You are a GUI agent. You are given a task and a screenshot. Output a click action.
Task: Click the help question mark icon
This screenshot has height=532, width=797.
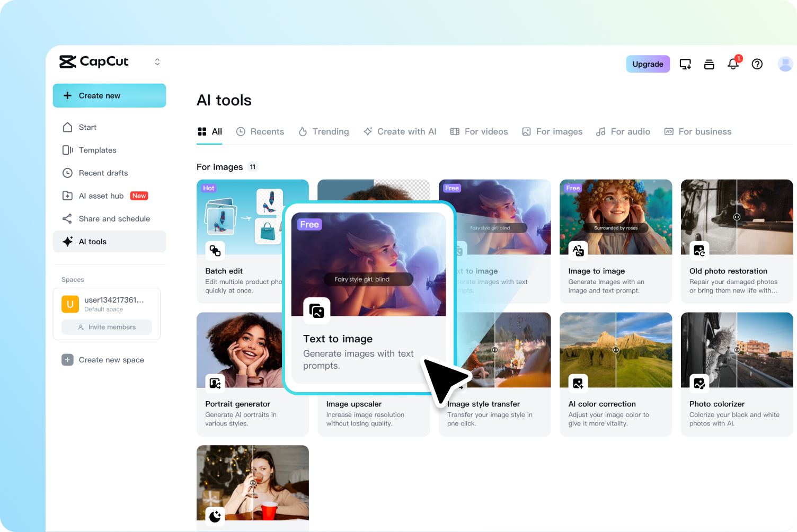point(757,64)
